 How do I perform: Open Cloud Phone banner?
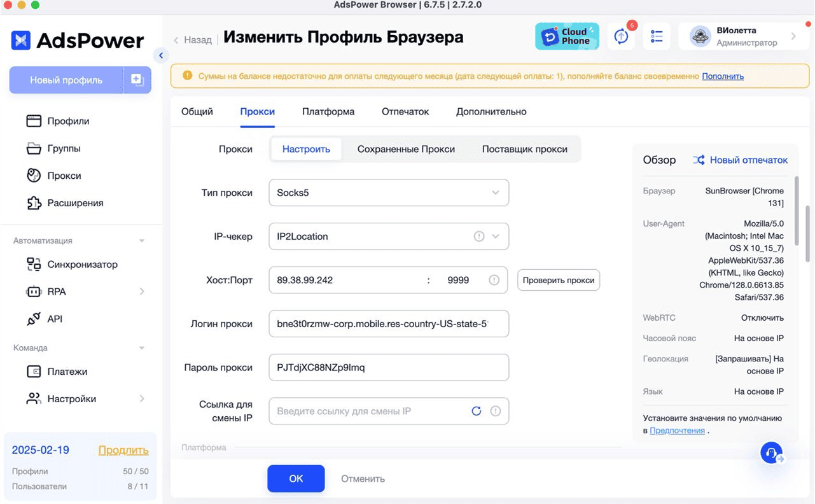(567, 36)
